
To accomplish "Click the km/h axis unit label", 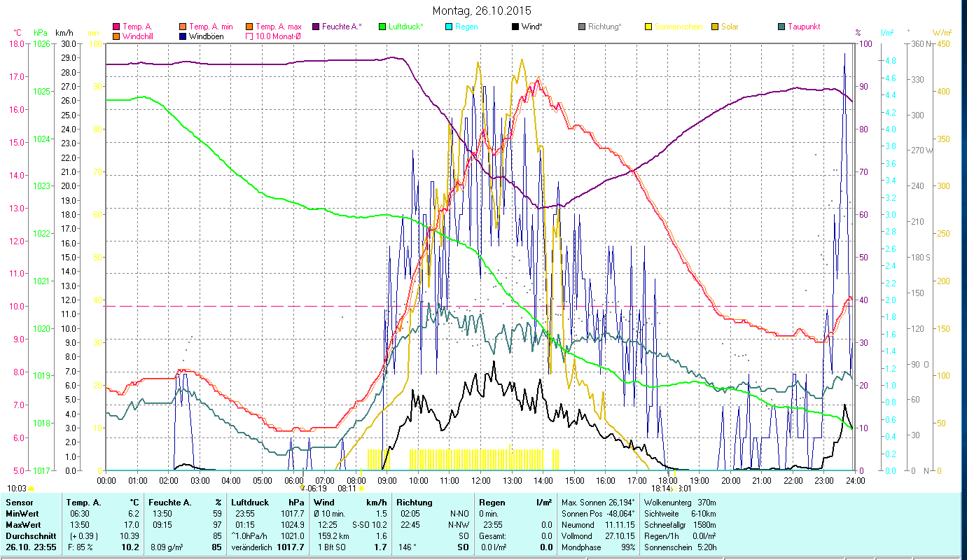I will click(66, 33).
